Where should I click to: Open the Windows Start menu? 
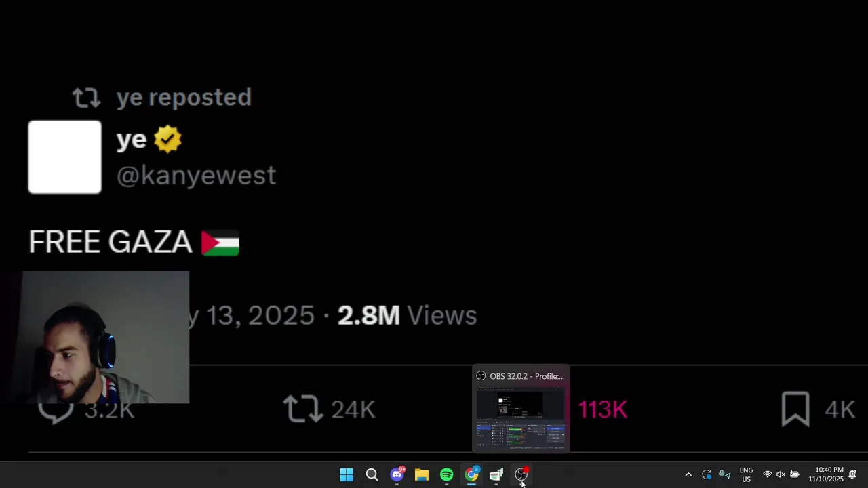click(347, 474)
